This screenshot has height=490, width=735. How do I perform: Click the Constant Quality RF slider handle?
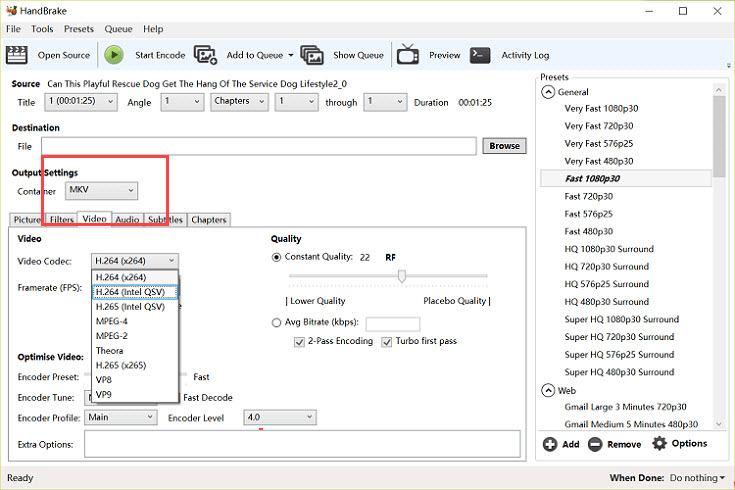point(401,276)
